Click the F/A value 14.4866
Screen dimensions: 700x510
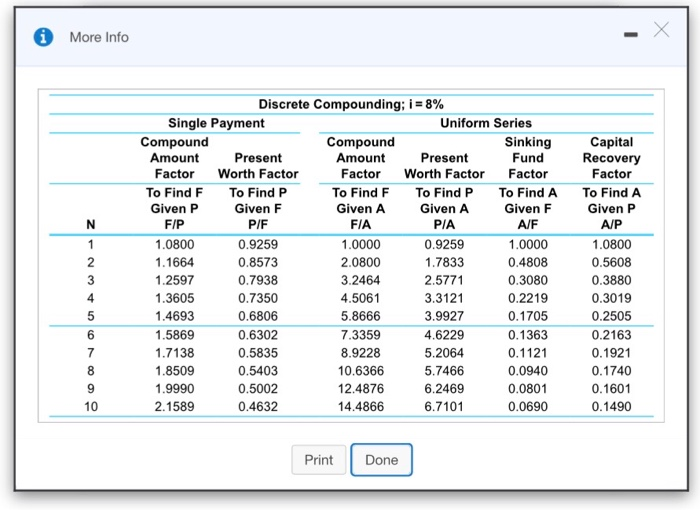coord(361,406)
